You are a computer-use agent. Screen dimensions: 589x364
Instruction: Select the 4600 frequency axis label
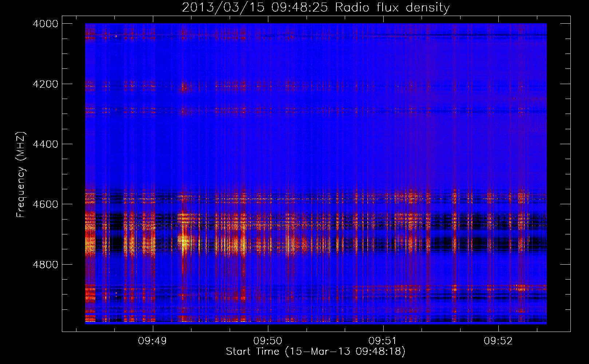46,204
